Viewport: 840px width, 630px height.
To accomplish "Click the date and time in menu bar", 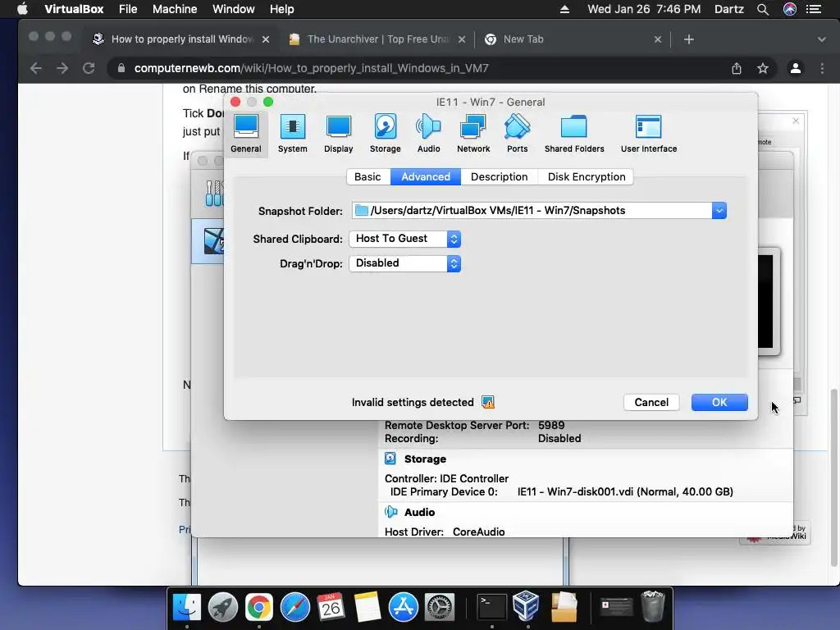I will (644, 9).
